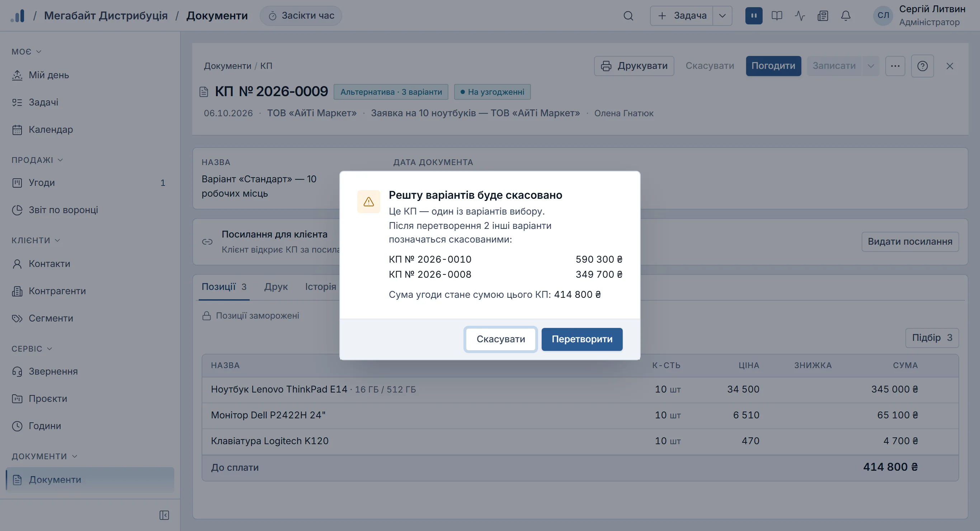Open Мій день in sidebar
This screenshot has height=531, width=980.
click(x=90, y=75)
